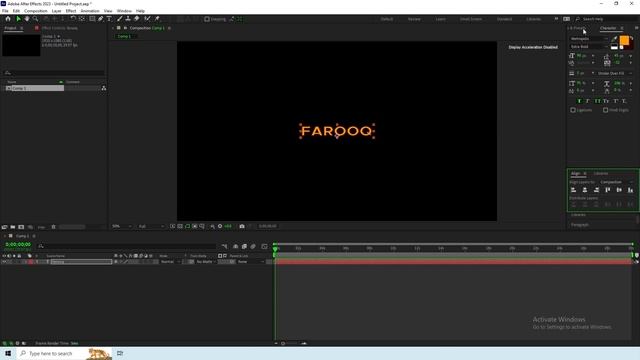Select the Pen tool

pyautogui.click(x=100, y=19)
